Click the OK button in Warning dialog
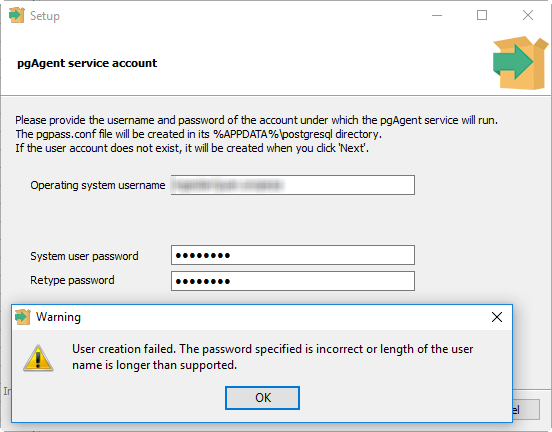The width and height of the screenshot is (552, 432). click(262, 398)
